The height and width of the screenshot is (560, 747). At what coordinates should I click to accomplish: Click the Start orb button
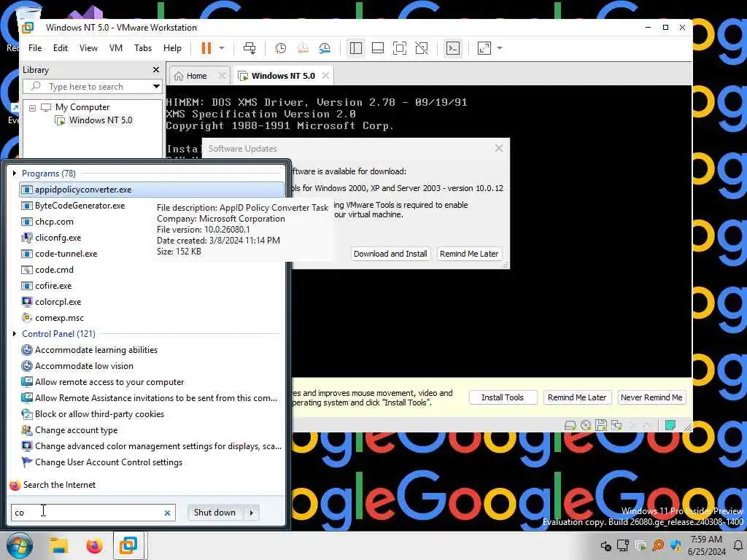pyautogui.click(x=20, y=545)
